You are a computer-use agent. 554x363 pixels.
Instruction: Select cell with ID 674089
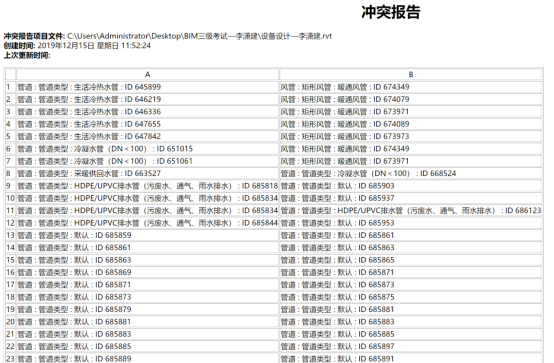pyautogui.click(x=411, y=124)
